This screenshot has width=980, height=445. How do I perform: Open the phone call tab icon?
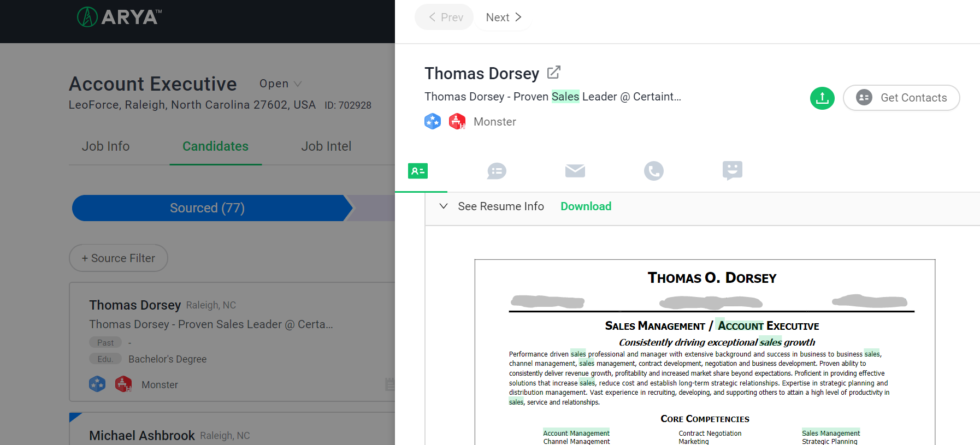[x=653, y=171]
